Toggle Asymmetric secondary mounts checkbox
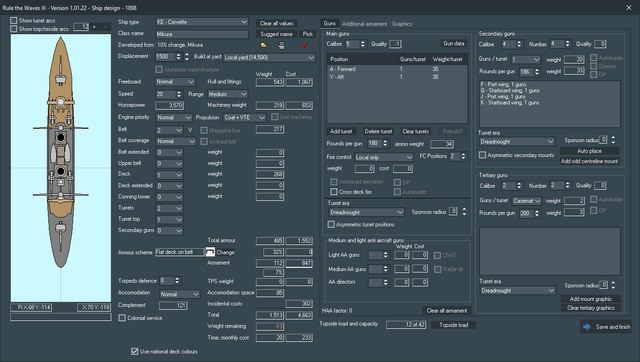The image size is (640, 362). [482, 155]
